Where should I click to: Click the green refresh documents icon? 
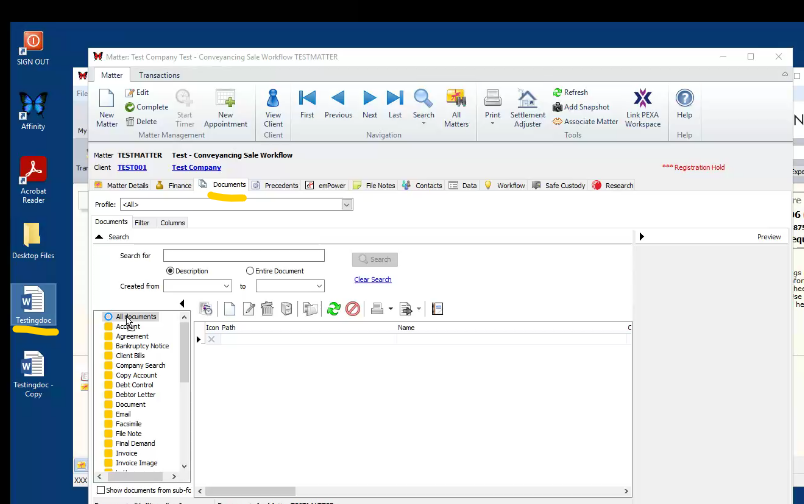(x=334, y=309)
